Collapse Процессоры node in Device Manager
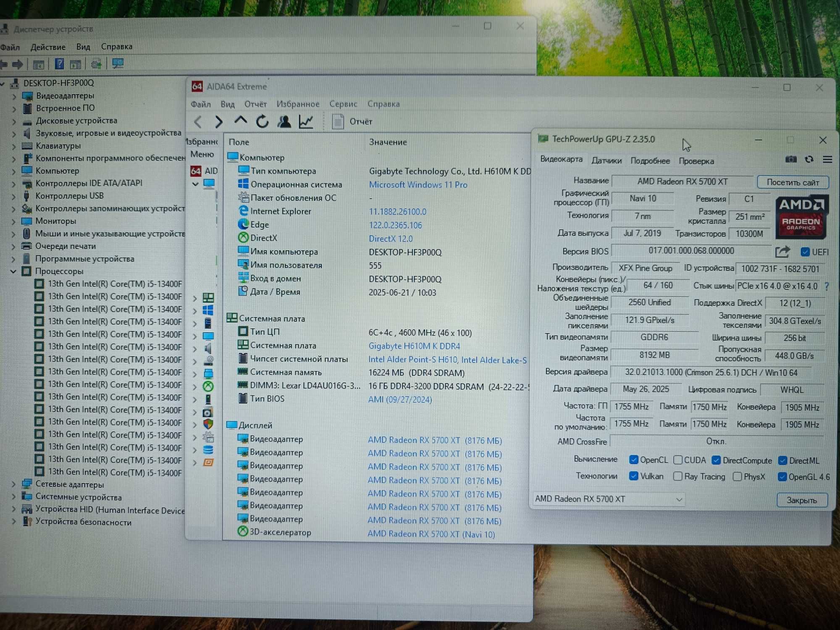The width and height of the screenshot is (840, 630). tap(13, 271)
